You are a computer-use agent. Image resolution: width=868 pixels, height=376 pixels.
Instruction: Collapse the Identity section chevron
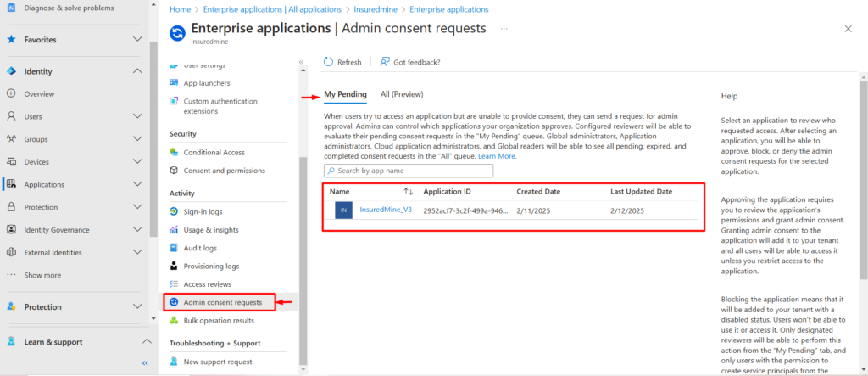point(138,71)
